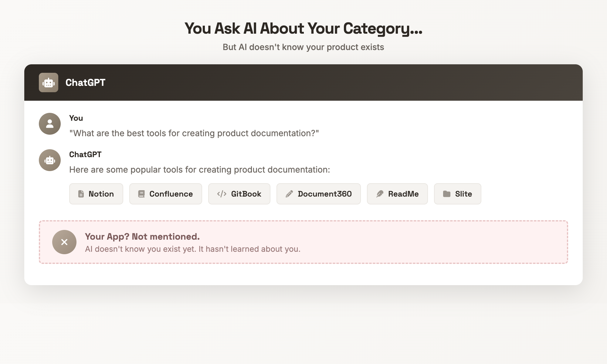This screenshot has height=364, width=607.
Task: Select the ReadMe tool chip
Action: click(x=397, y=194)
